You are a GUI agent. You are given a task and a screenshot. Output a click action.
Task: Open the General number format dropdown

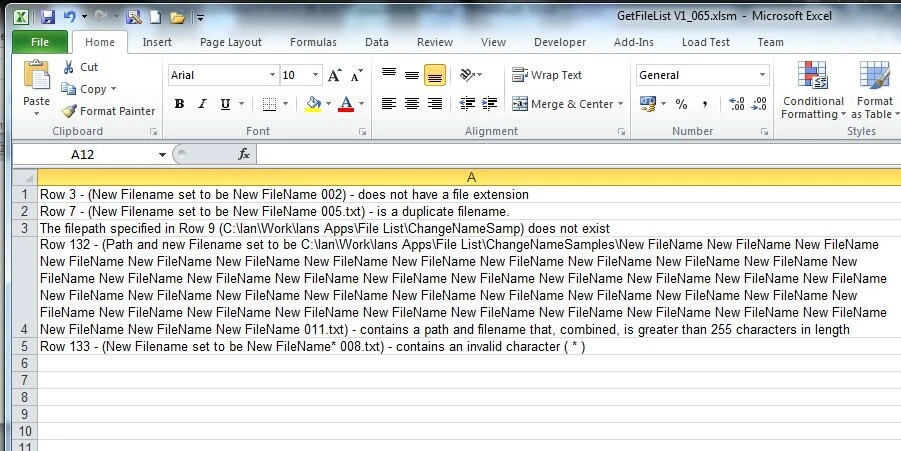pos(763,75)
